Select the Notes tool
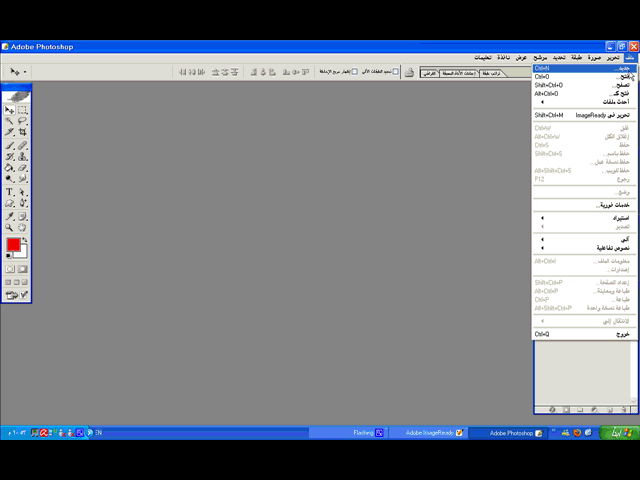Image resolution: width=640 pixels, height=480 pixels. [22, 216]
